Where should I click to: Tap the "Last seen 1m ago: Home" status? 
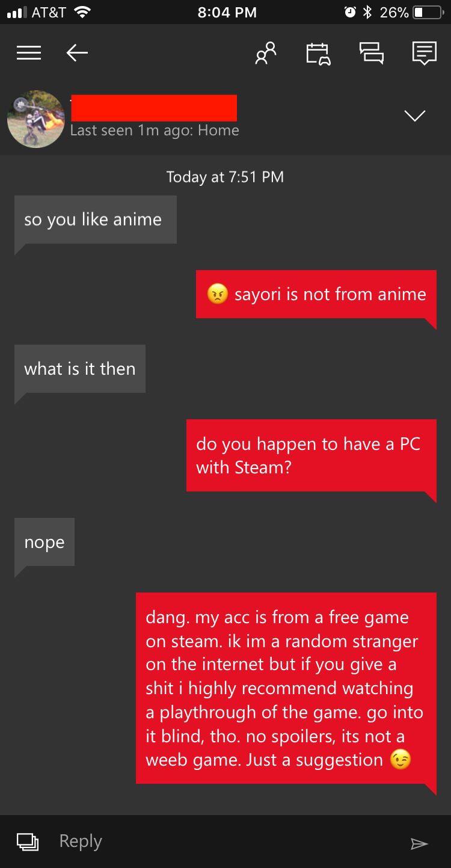click(155, 131)
